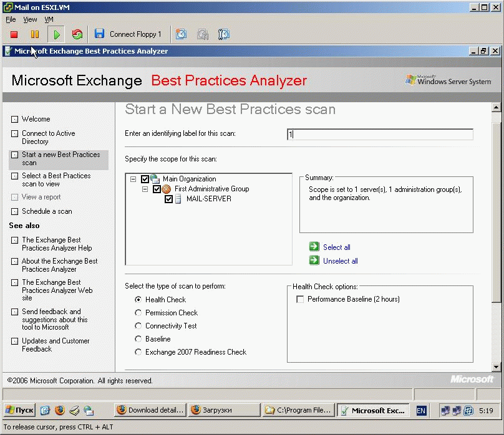504x435 pixels.
Task: Select the Permission Check scan type
Action: point(138,313)
